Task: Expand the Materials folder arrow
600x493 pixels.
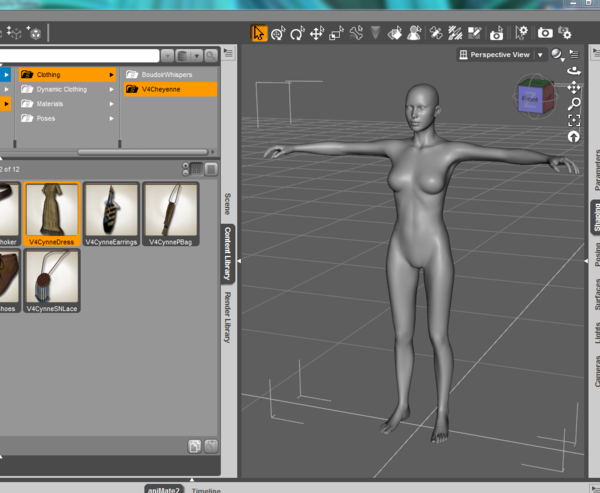Action: coord(111,104)
